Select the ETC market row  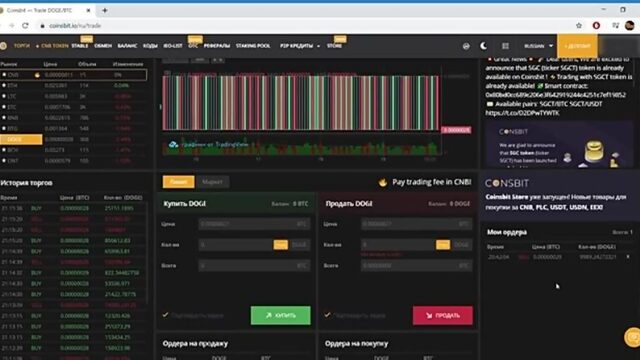click(73, 107)
